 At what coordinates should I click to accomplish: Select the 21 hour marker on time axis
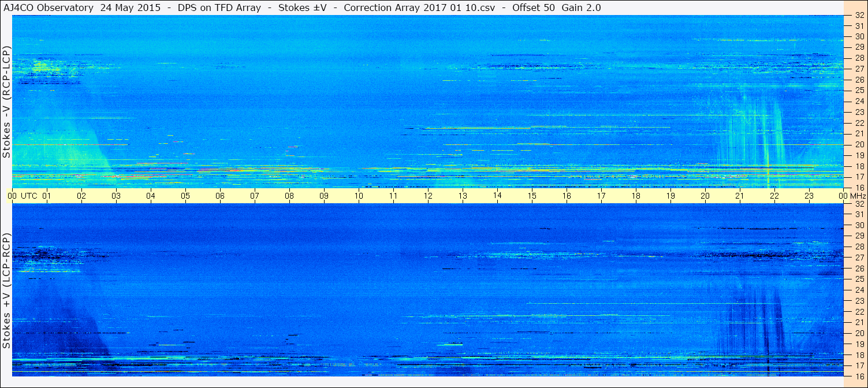(x=740, y=196)
